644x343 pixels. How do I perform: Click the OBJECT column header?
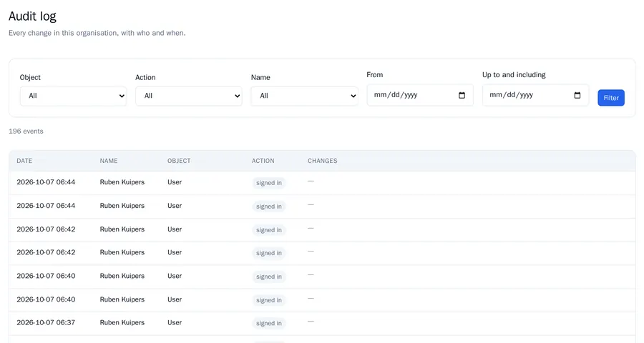click(179, 161)
